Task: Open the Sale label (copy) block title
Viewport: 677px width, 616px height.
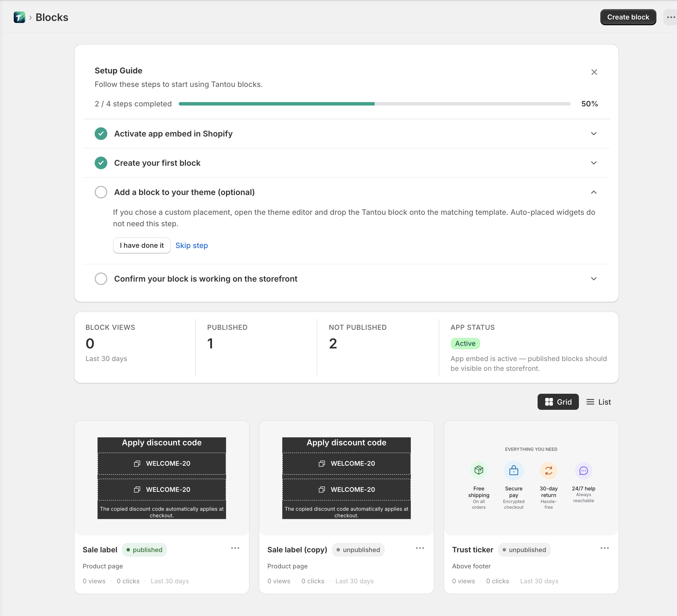Action: pos(297,550)
